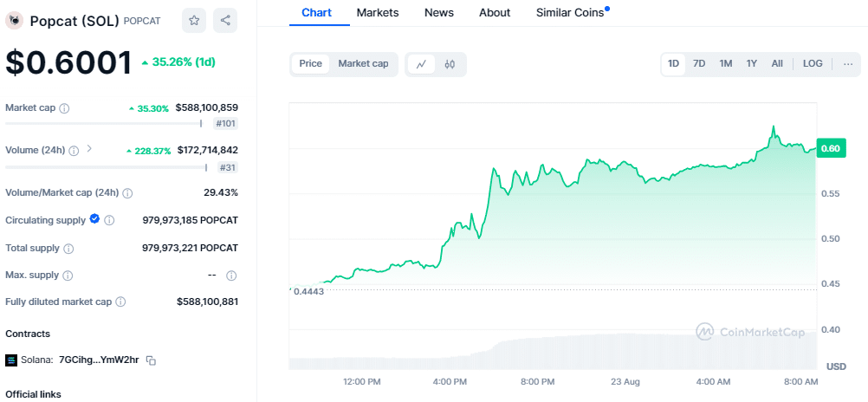Select the 1M time range

tap(726, 64)
